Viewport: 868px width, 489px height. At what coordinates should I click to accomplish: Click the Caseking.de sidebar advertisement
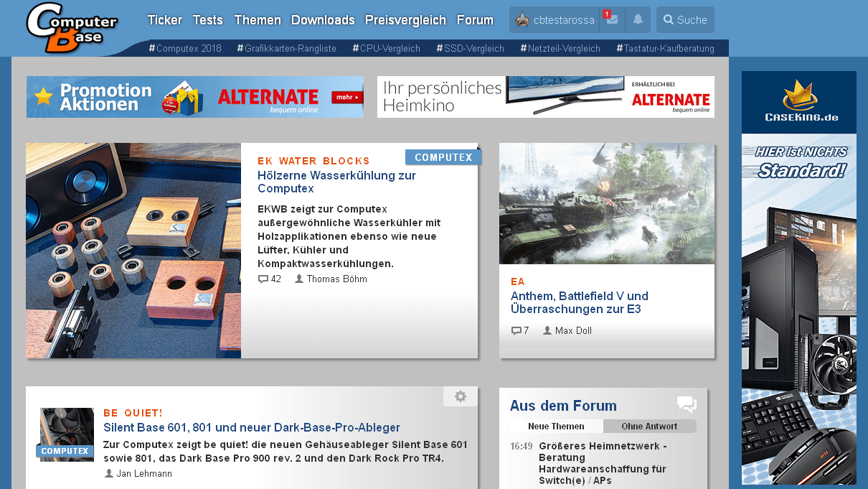coord(799,278)
